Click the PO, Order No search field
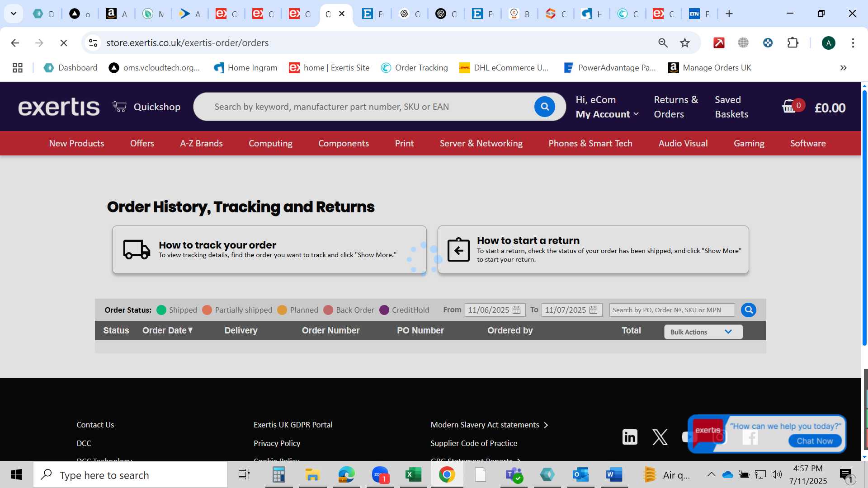The width and height of the screenshot is (868, 488). click(x=672, y=310)
